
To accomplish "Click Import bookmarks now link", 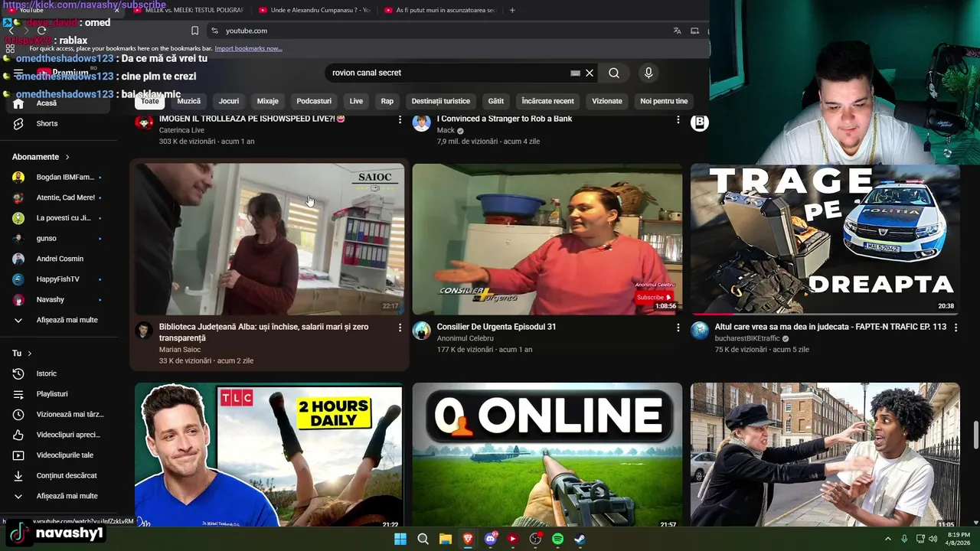I will (248, 48).
